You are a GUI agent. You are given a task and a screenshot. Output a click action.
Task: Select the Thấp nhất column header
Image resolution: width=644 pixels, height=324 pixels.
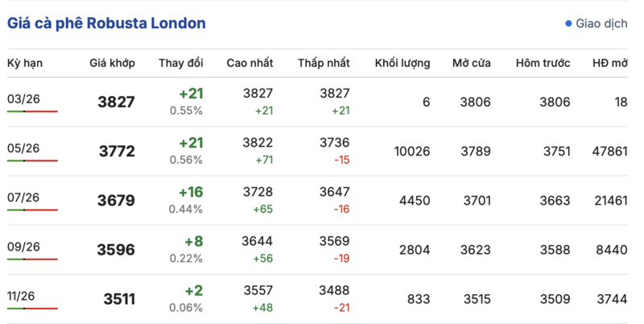coord(324,63)
